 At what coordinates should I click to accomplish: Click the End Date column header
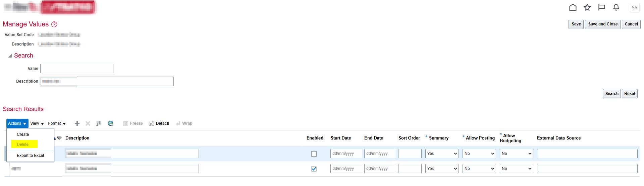click(374, 138)
